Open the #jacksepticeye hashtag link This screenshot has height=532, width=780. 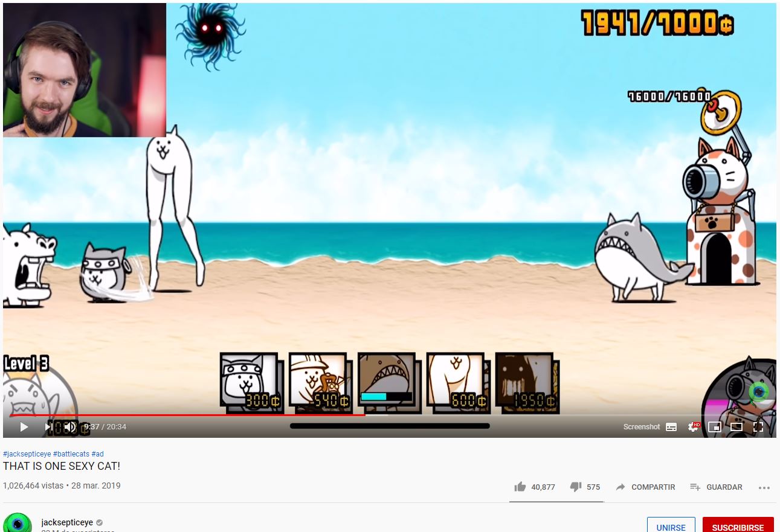click(x=27, y=454)
